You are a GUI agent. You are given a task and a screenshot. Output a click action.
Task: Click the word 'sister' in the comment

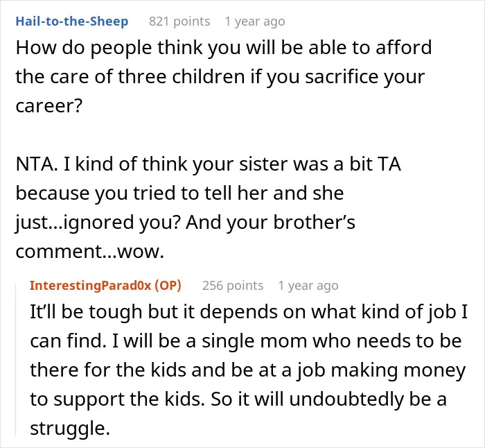coord(263,164)
